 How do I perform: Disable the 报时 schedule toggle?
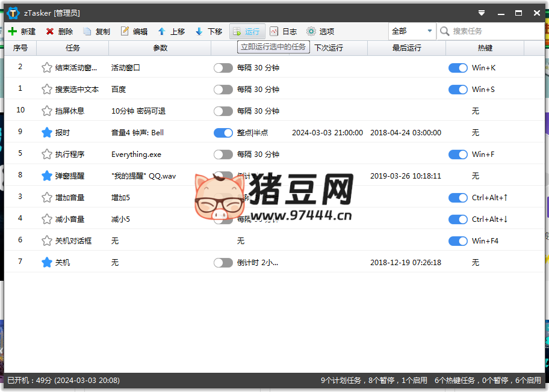pyautogui.click(x=223, y=133)
